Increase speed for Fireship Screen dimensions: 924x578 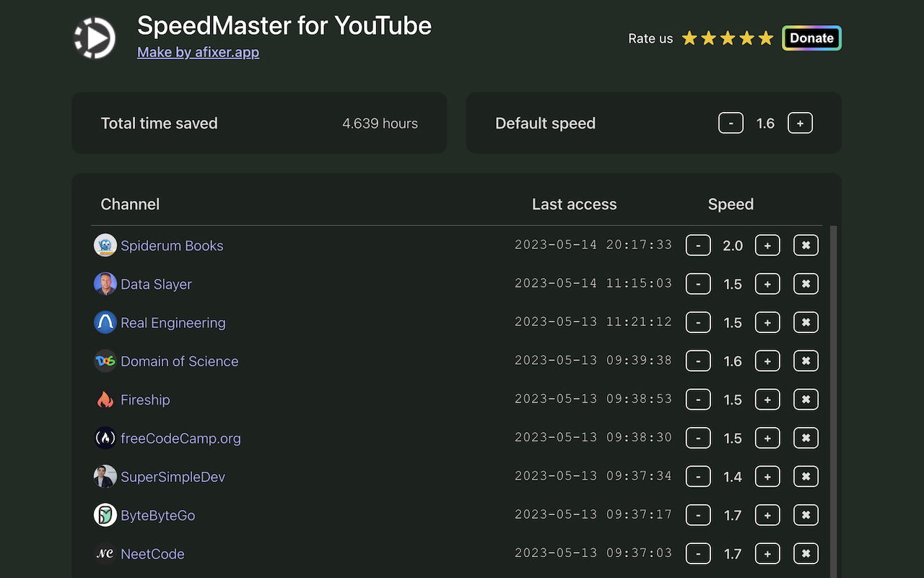tap(767, 400)
